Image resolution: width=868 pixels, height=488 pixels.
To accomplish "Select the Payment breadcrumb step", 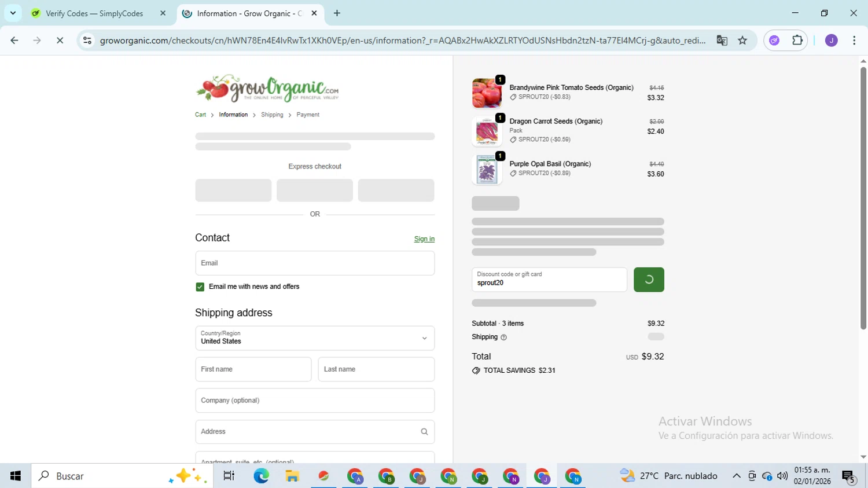I will click(x=308, y=115).
